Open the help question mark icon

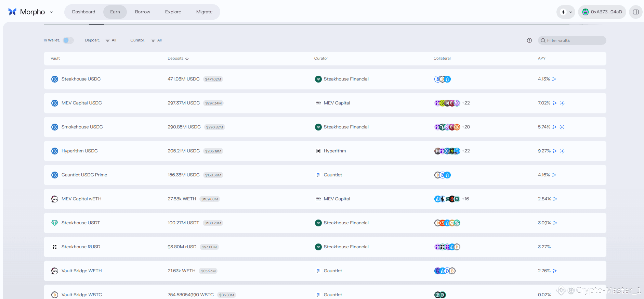coord(529,40)
